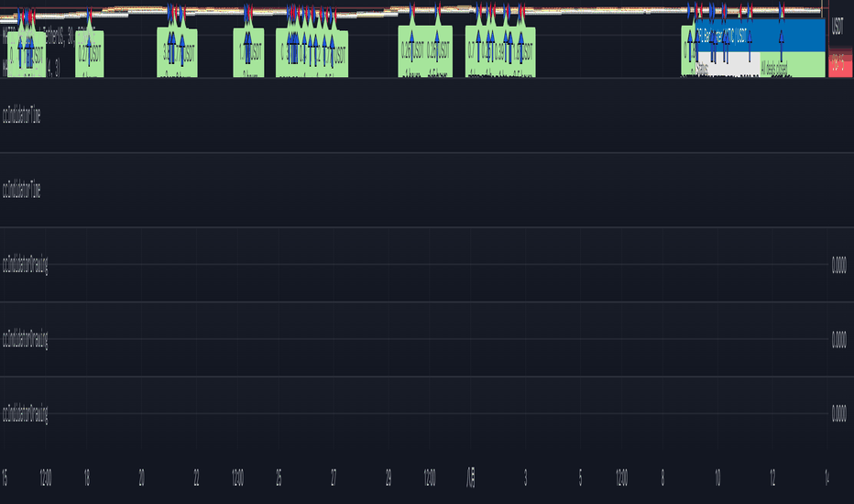Click the USDT currency label on price axis

(838, 27)
